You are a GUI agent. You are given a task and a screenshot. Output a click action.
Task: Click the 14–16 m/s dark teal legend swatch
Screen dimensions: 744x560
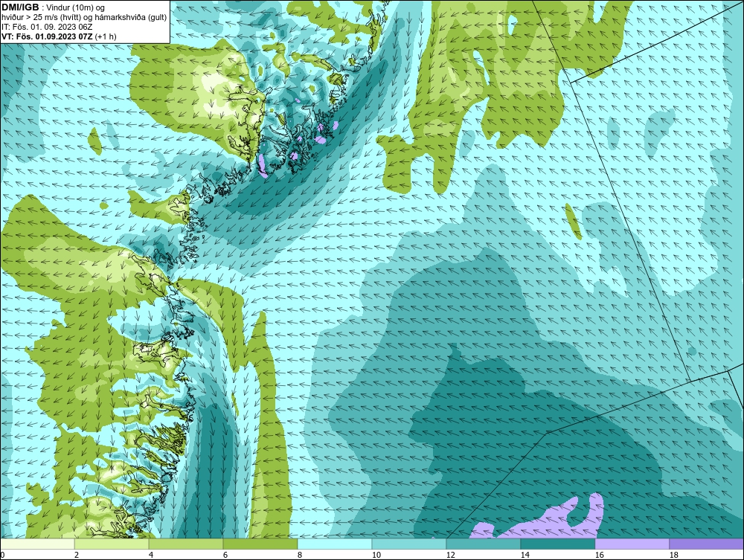point(557,544)
